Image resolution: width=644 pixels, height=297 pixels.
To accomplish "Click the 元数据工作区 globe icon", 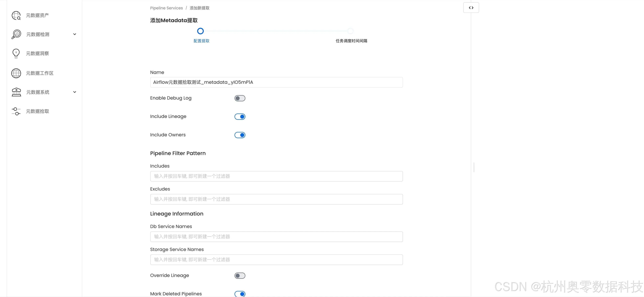I will (16, 73).
